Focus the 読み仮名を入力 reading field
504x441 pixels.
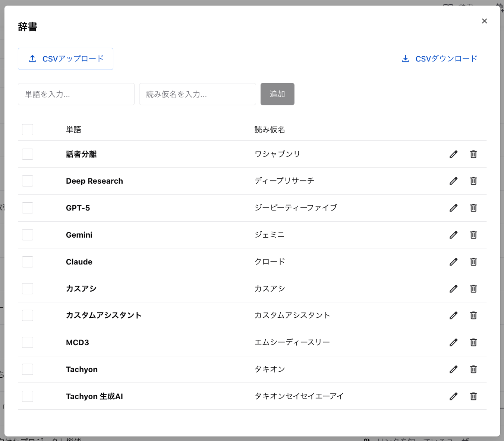[x=198, y=94]
